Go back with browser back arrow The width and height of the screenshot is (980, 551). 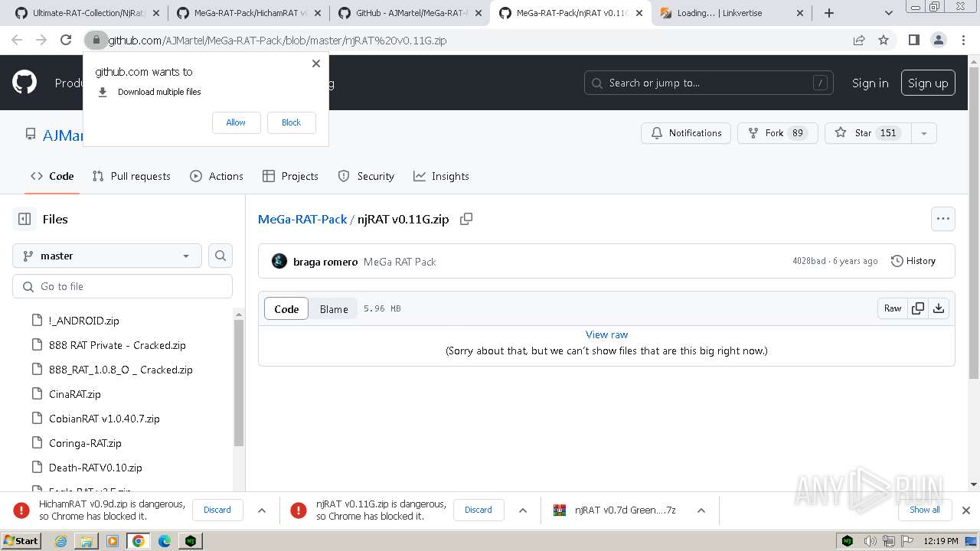tap(17, 41)
